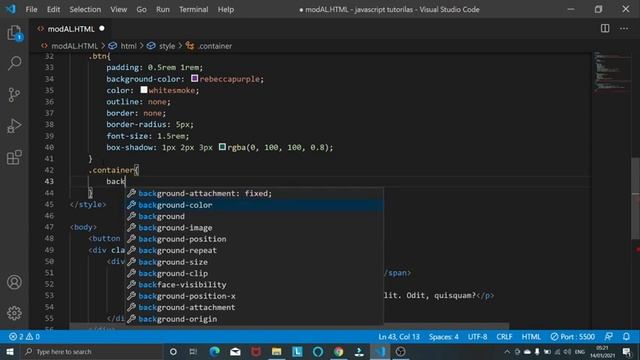Open the Extensions view
Screen dimensions: 640x360
14,157
